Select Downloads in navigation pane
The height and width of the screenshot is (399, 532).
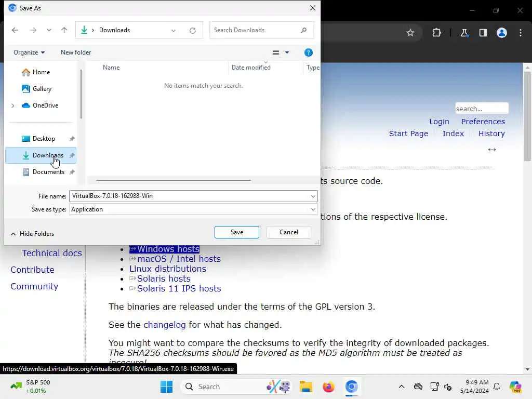click(41, 155)
